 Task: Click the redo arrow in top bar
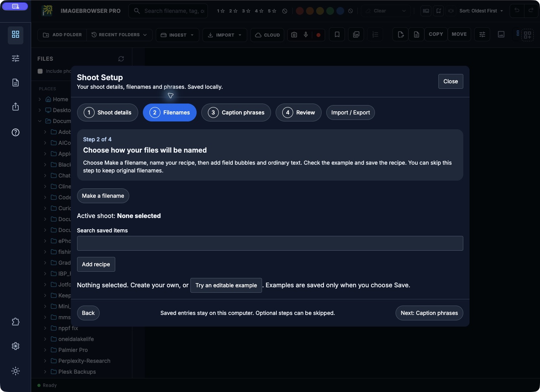pyautogui.click(x=531, y=11)
